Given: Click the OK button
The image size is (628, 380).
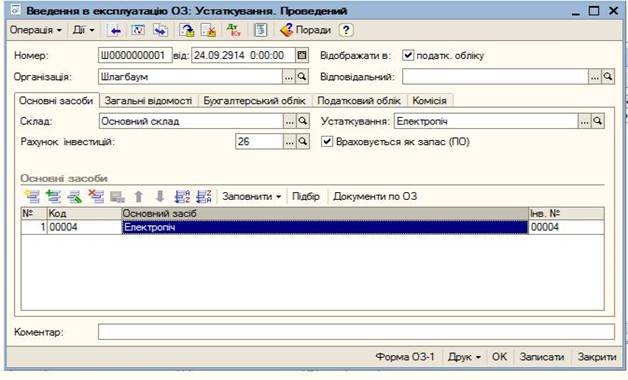Looking at the screenshot, I should coord(499,357).
